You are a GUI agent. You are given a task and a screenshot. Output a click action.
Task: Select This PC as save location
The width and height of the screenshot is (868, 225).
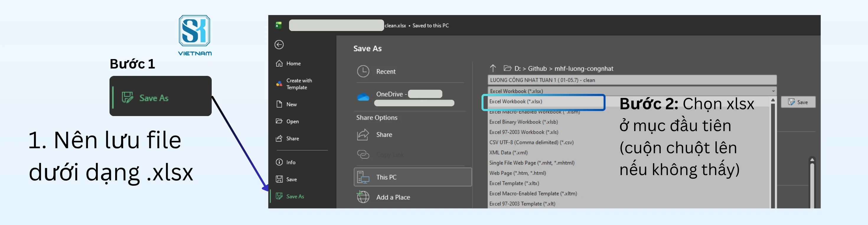(413, 177)
